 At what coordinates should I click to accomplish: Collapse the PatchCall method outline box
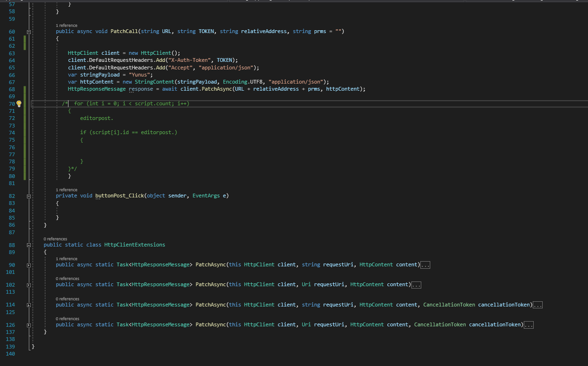[x=29, y=32]
